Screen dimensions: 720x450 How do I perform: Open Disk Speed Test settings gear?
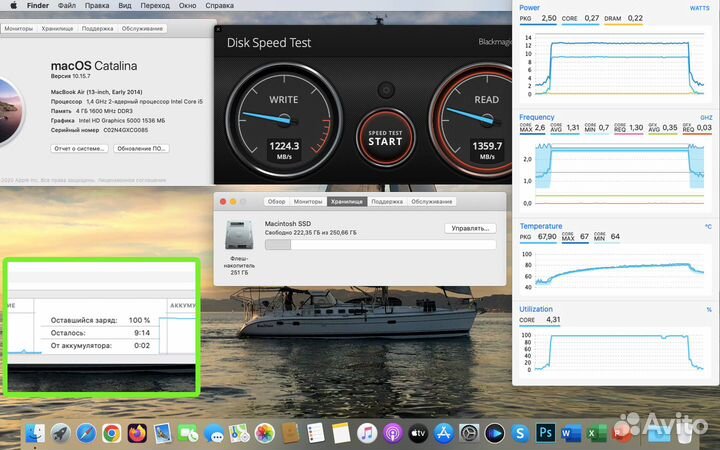click(386, 90)
